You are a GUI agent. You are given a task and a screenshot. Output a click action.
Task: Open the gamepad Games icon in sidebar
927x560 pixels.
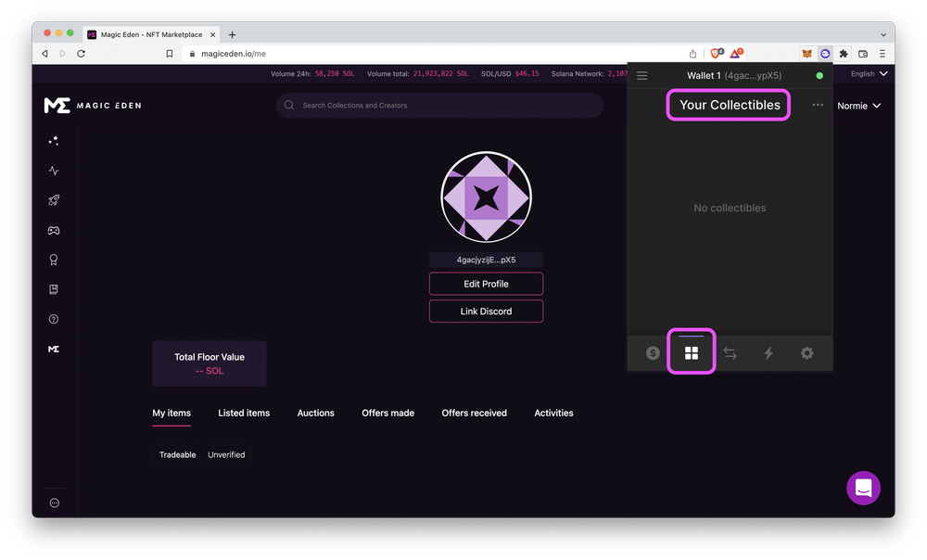(54, 230)
